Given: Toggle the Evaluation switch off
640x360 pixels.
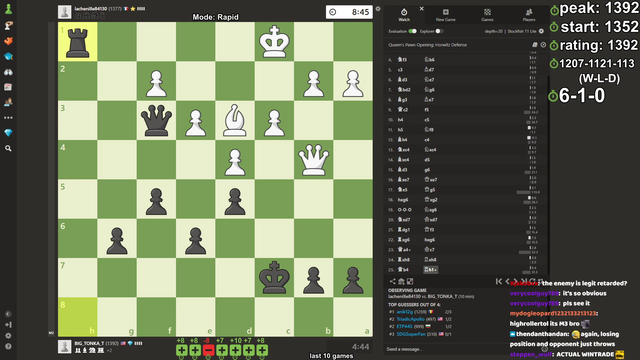Looking at the screenshot, I should 412,31.
